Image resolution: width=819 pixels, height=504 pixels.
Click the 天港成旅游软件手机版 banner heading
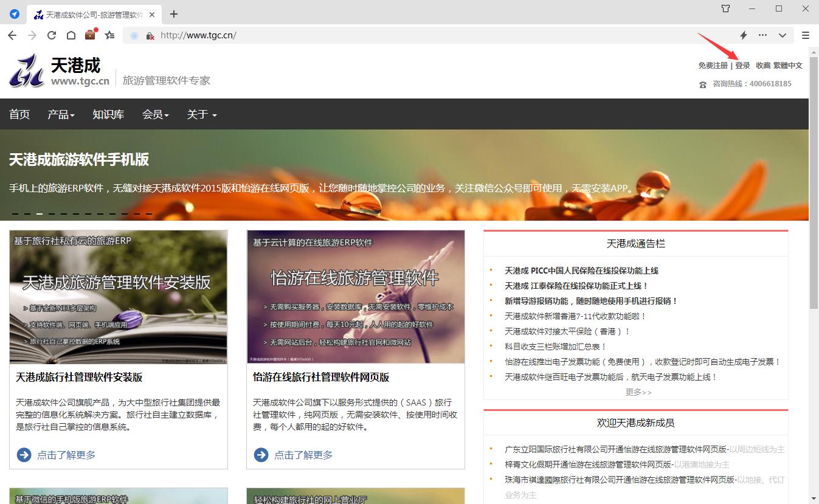(79, 160)
